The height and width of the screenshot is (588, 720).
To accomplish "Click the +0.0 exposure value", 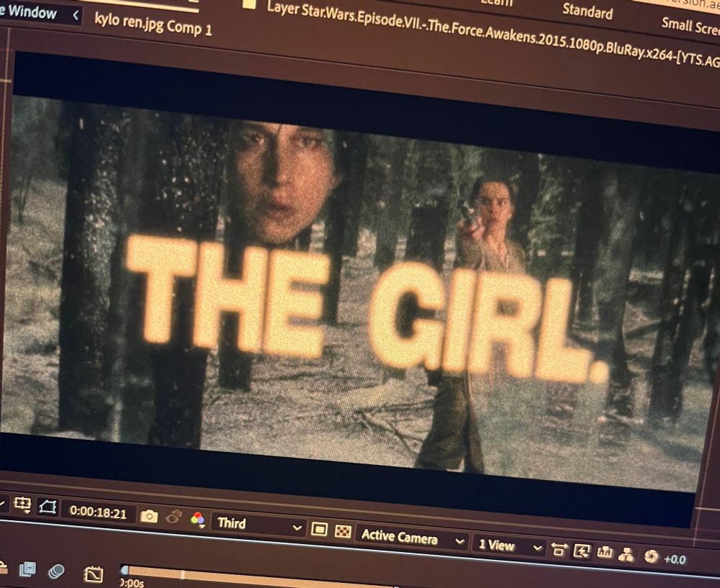I will [675, 559].
